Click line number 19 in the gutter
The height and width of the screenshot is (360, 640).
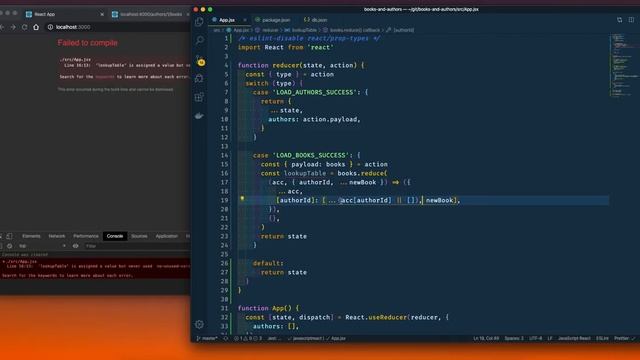click(224, 200)
